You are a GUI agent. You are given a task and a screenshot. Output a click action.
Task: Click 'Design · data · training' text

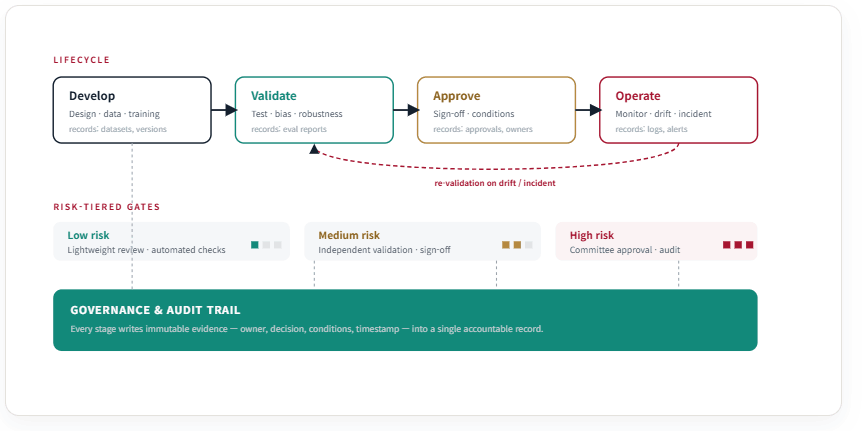click(114, 114)
